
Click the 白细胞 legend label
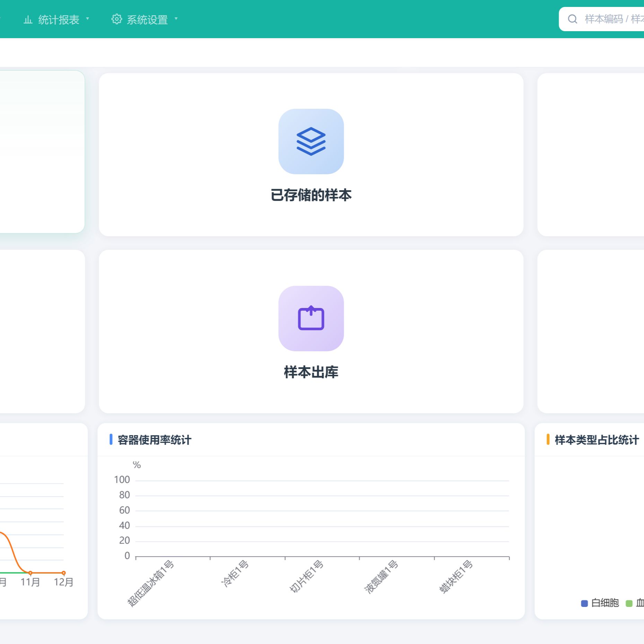click(x=605, y=603)
